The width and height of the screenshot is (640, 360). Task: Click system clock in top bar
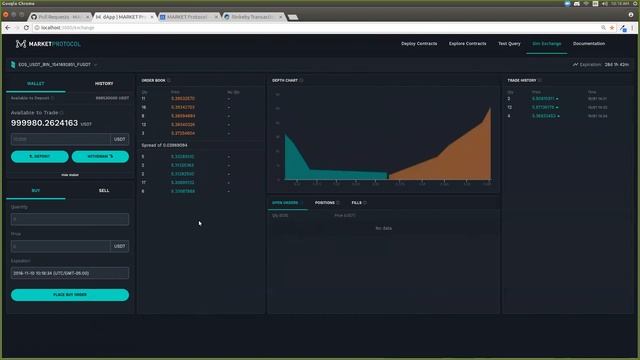[620, 3]
